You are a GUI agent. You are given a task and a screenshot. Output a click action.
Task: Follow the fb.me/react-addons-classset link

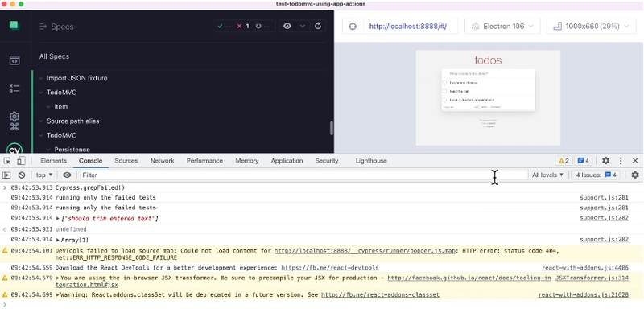[x=380, y=295]
